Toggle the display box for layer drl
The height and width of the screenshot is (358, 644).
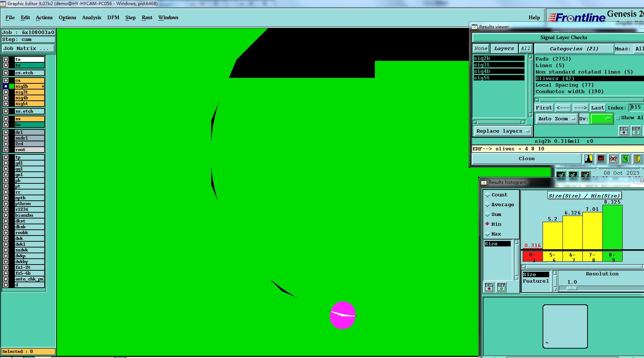[x=6, y=132]
